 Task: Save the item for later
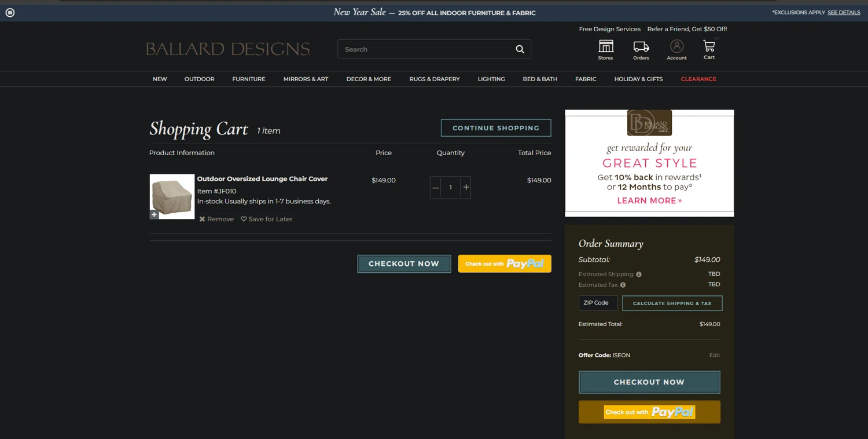267,219
